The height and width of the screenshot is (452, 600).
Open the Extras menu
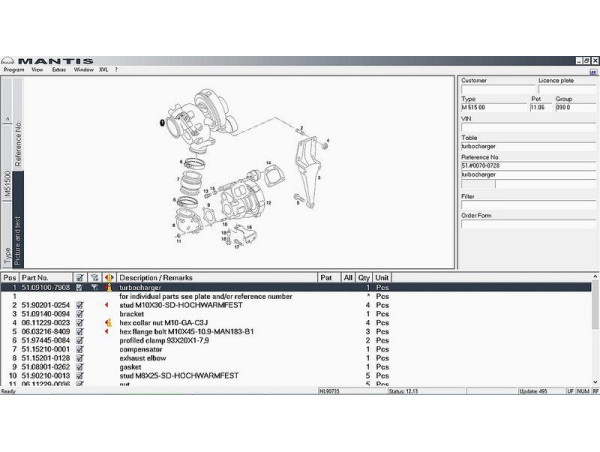59,70
